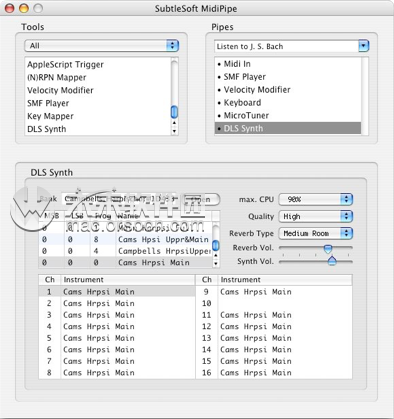Select channel 5 instrument row

point(117,338)
